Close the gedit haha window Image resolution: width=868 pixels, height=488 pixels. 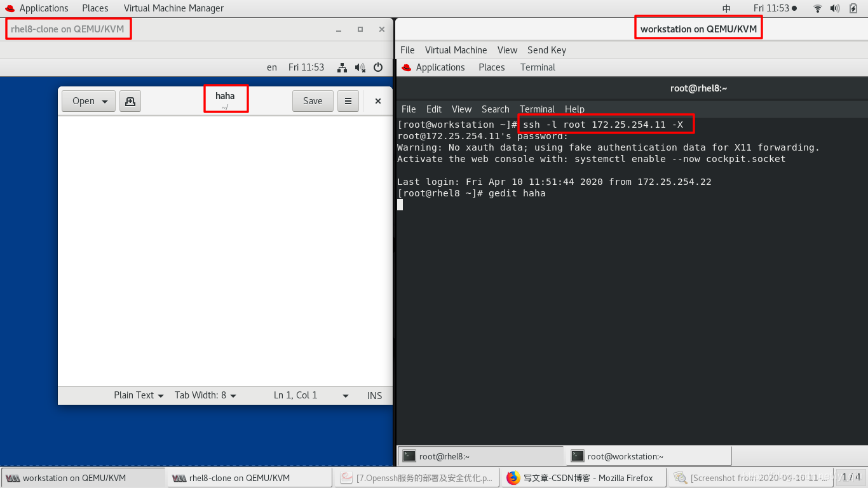coord(378,101)
